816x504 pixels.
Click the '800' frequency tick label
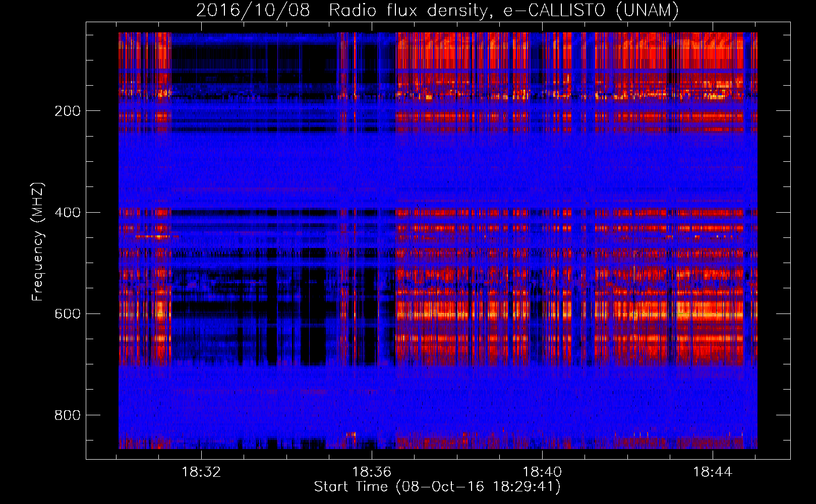click(x=68, y=415)
